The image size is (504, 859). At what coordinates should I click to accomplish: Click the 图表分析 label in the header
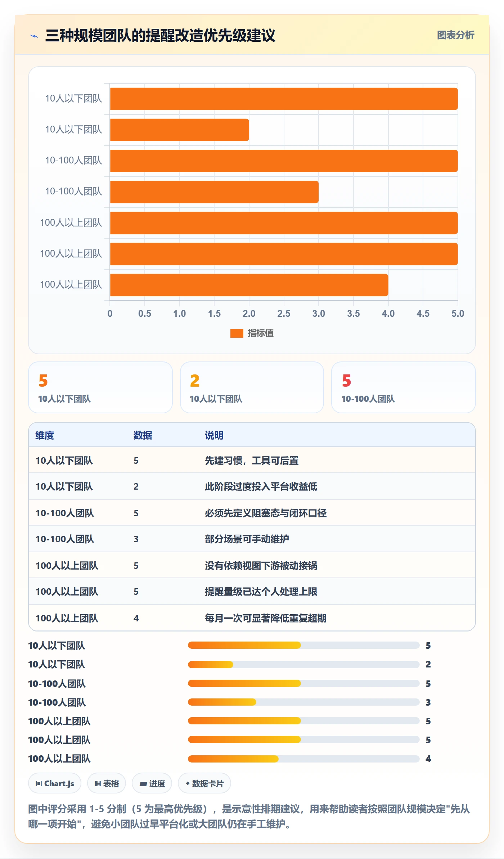pos(455,35)
